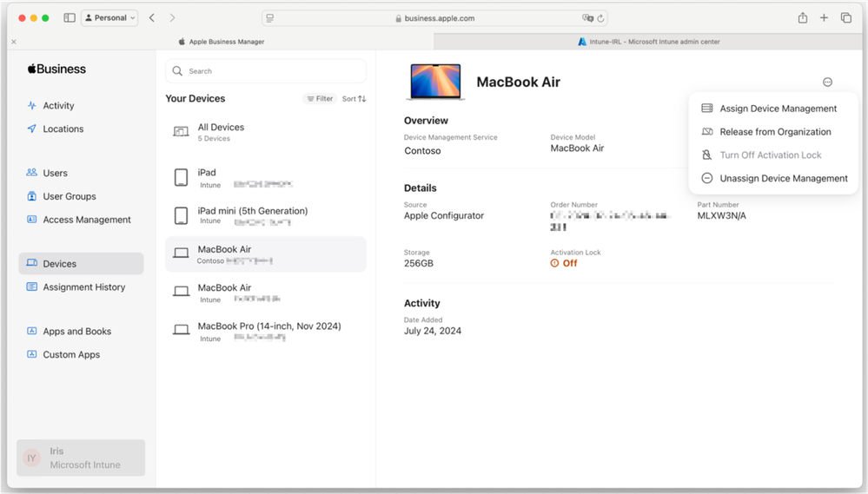This screenshot has height=494, width=868.
Task: Click the Assignment History icon
Action: [x=31, y=287]
